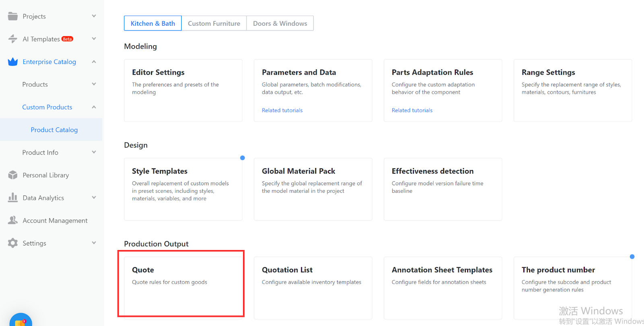Click the Personal Library box icon
The image size is (644, 326).
[13, 175]
